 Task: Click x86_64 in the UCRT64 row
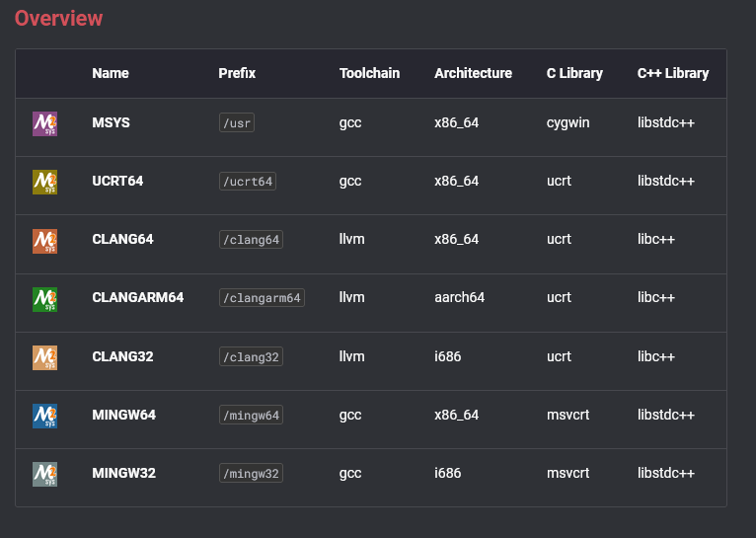coord(456,182)
